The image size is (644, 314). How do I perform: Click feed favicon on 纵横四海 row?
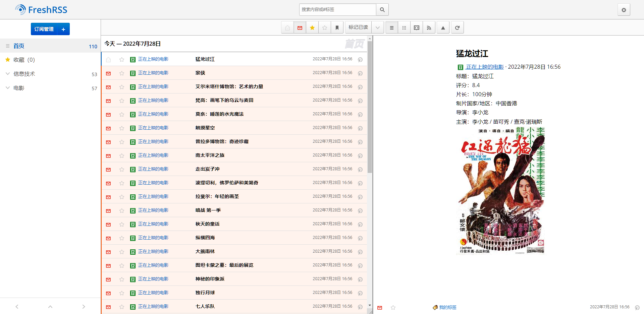133,238
